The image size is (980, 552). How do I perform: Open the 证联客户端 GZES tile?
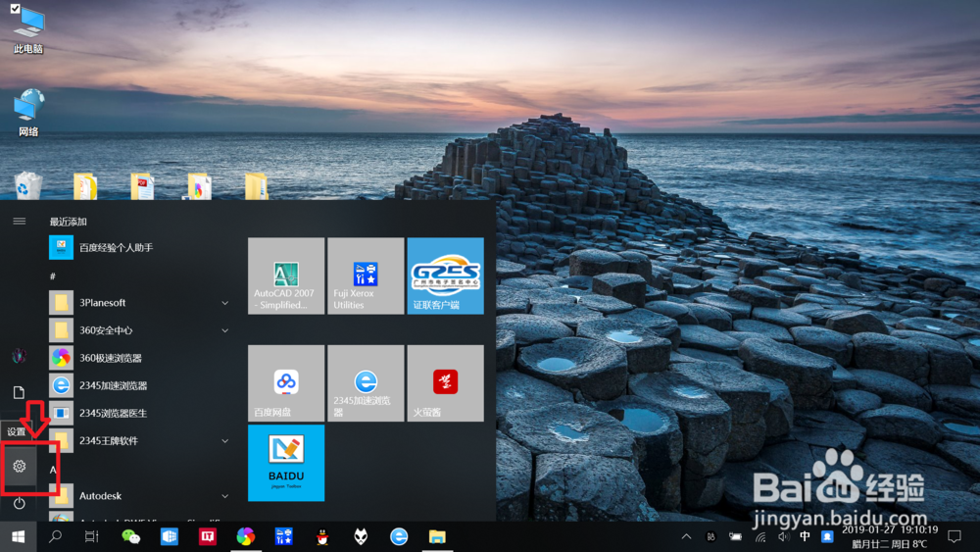coord(445,276)
